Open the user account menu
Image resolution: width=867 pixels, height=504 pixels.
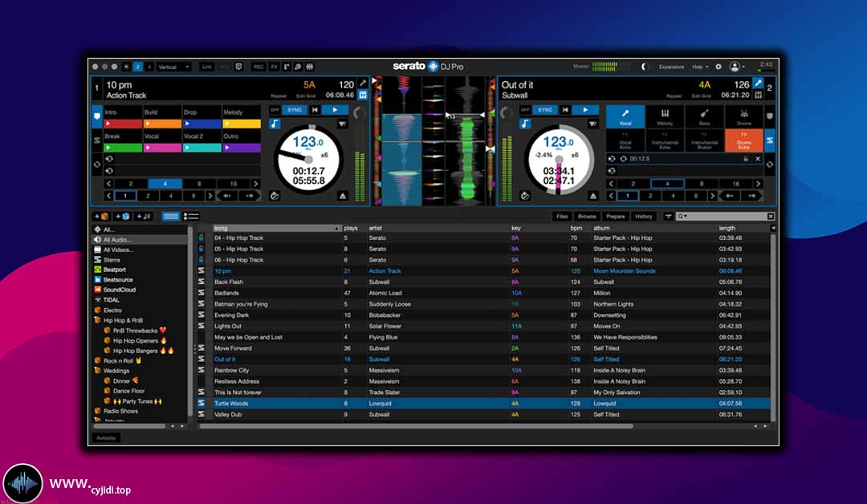pos(737,67)
